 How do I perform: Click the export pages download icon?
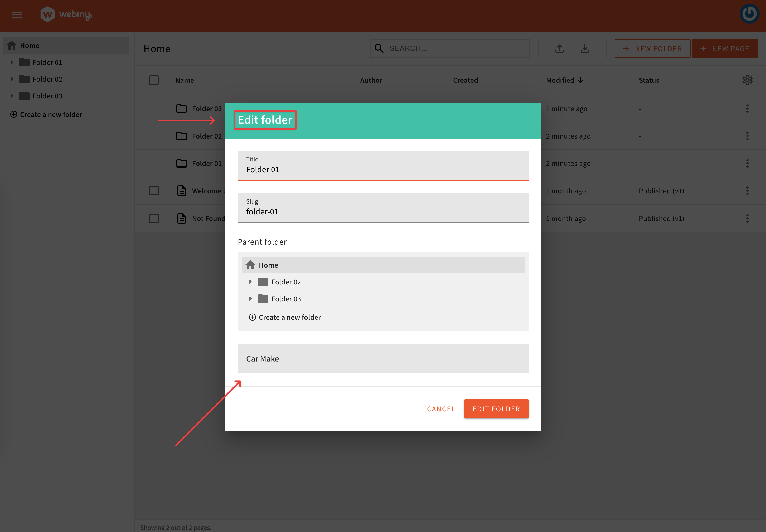click(x=585, y=48)
